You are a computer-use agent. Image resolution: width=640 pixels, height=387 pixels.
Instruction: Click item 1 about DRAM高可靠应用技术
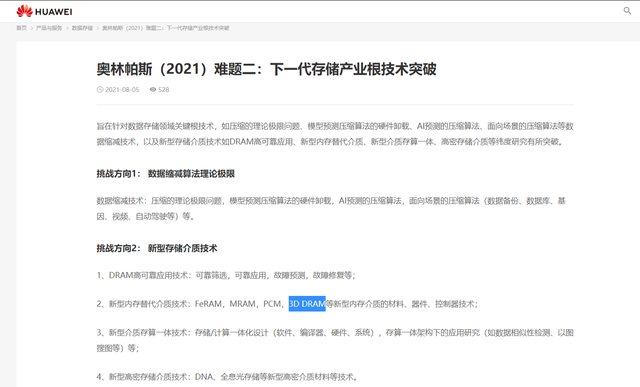[x=226, y=276]
